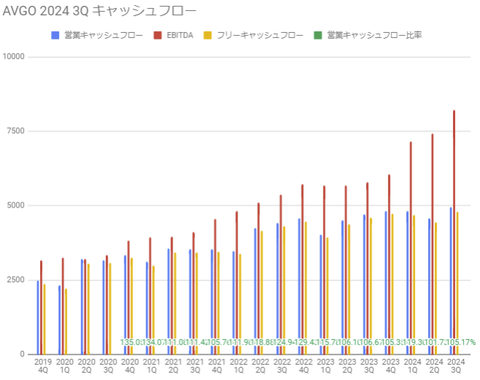This screenshot has width=480, height=380.
Task: Click the yellow free cash flow bar for 2020 1Q
Action: pos(66,321)
